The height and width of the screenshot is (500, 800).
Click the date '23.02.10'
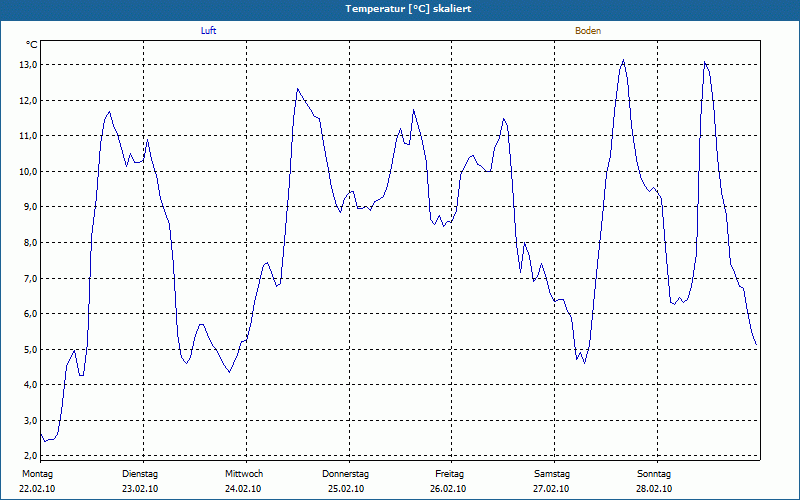click(x=140, y=489)
